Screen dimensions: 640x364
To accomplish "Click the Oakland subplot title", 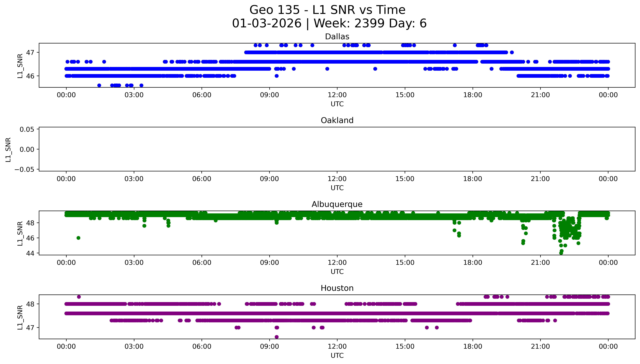I will (337, 120).
